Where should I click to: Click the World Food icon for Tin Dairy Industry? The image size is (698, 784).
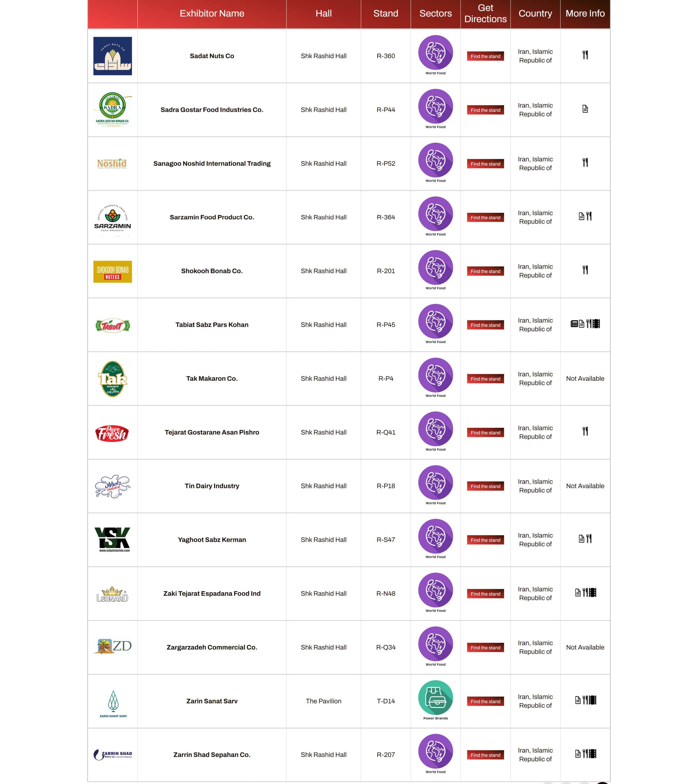(435, 483)
